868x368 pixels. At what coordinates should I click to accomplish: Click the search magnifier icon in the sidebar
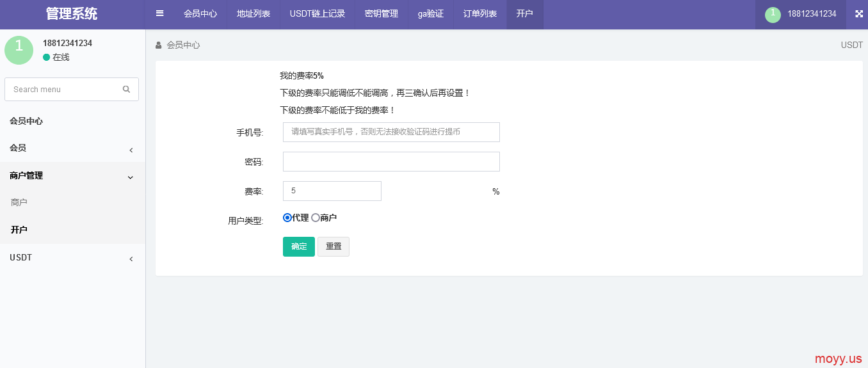tap(126, 90)
